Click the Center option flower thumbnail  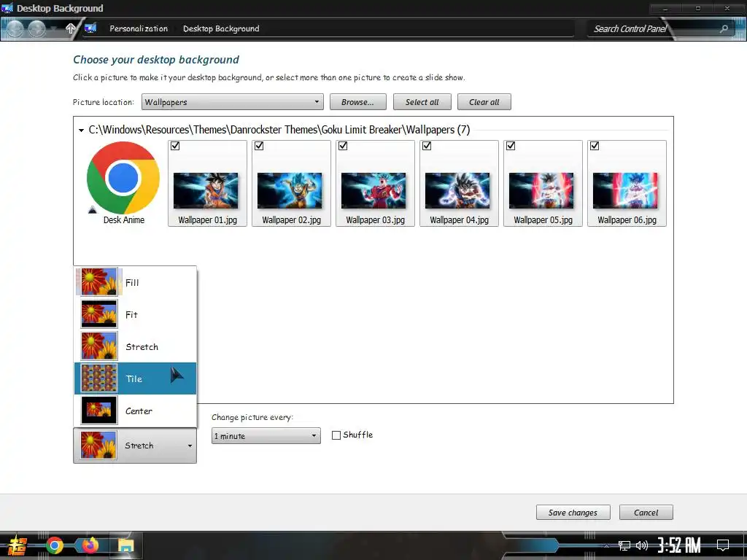[98, 410]
